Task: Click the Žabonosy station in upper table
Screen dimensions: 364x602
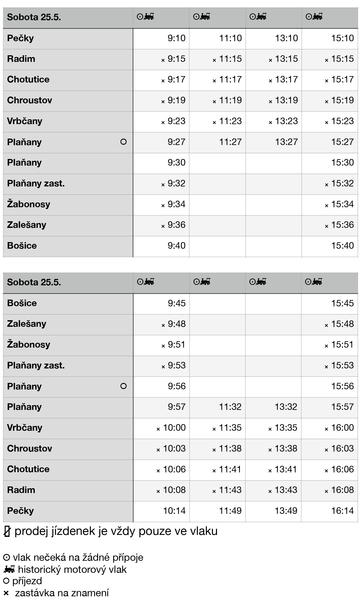Action: pos(29,204)
